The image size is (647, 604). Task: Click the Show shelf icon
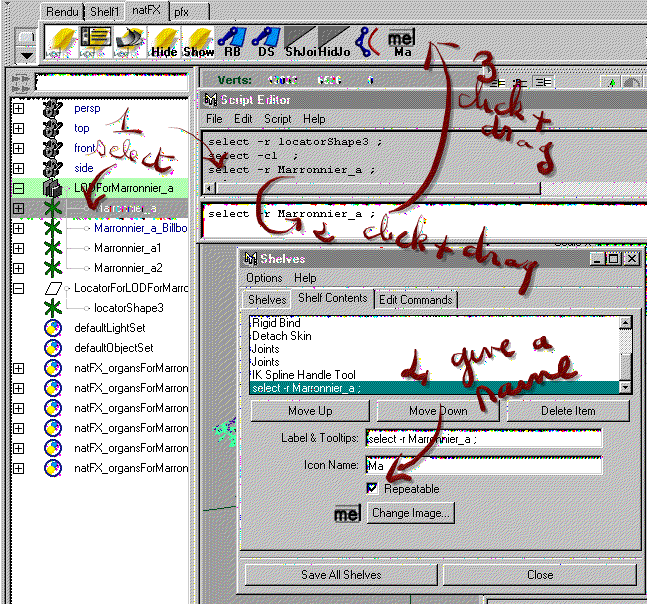pos(199,41)
